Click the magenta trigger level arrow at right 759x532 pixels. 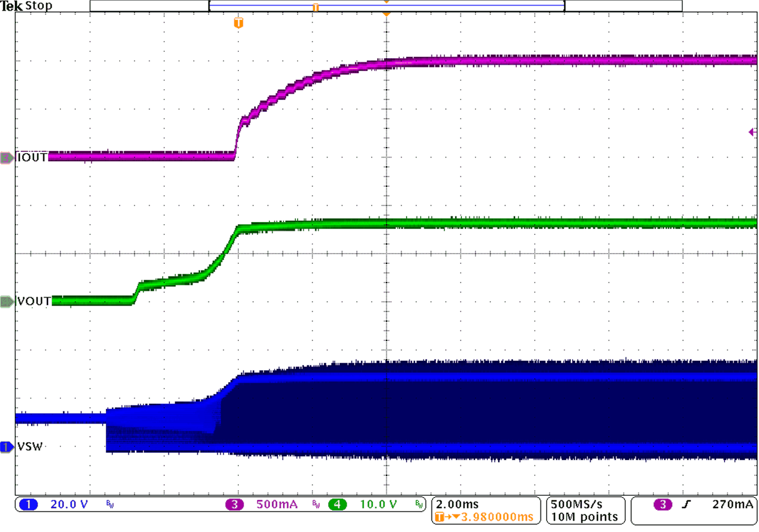[x=752, y=132]
